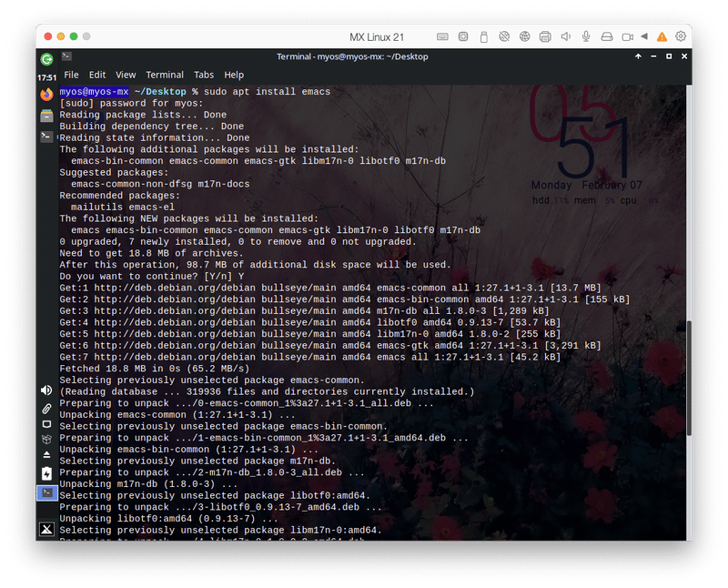This screenshot has height=588, width=728.
Task: Click the microphone icon in VM toolbar
Action: coord(586,36)
